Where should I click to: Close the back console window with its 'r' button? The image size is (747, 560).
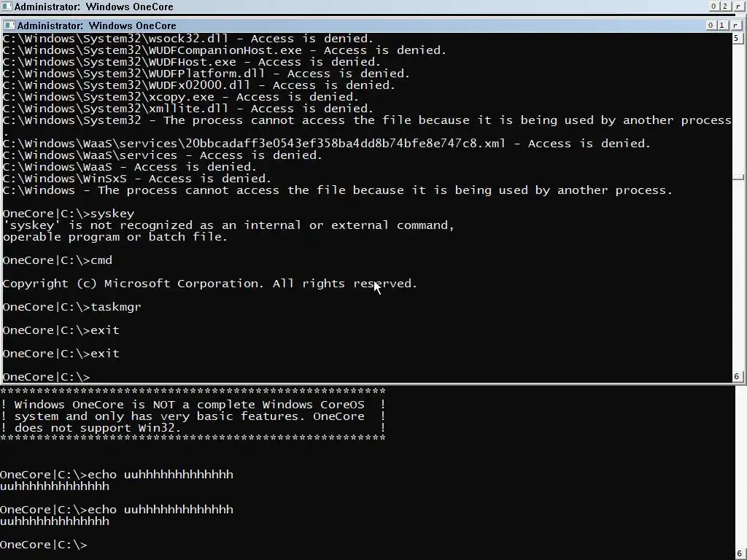[x=738, y=6]
